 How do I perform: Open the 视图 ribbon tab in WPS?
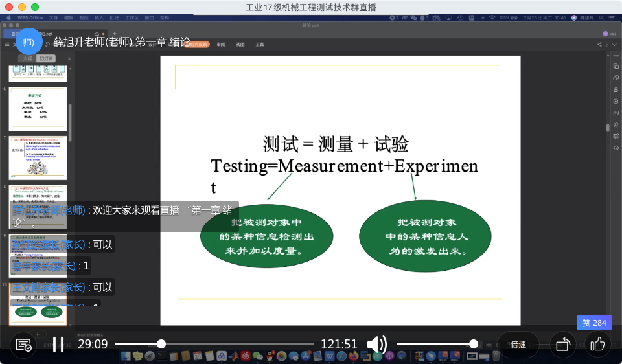click(x=240, y=45)
